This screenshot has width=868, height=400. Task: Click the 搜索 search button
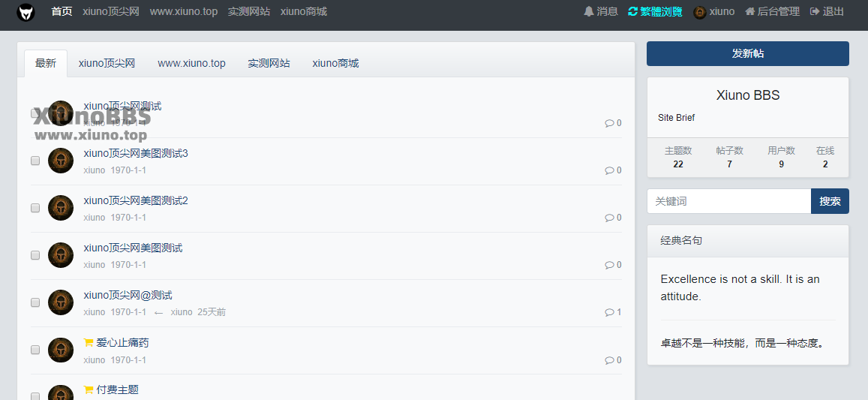coord(830,201)
